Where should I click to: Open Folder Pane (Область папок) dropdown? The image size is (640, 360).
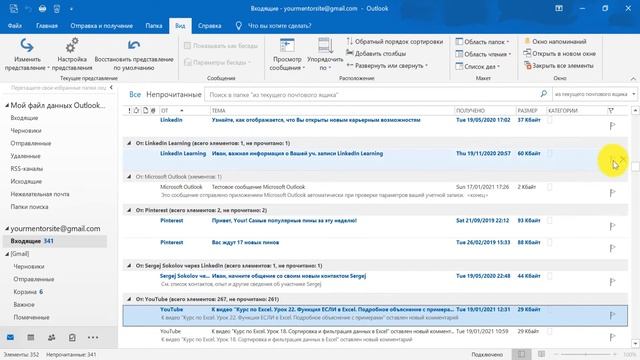tap(482, 42)
